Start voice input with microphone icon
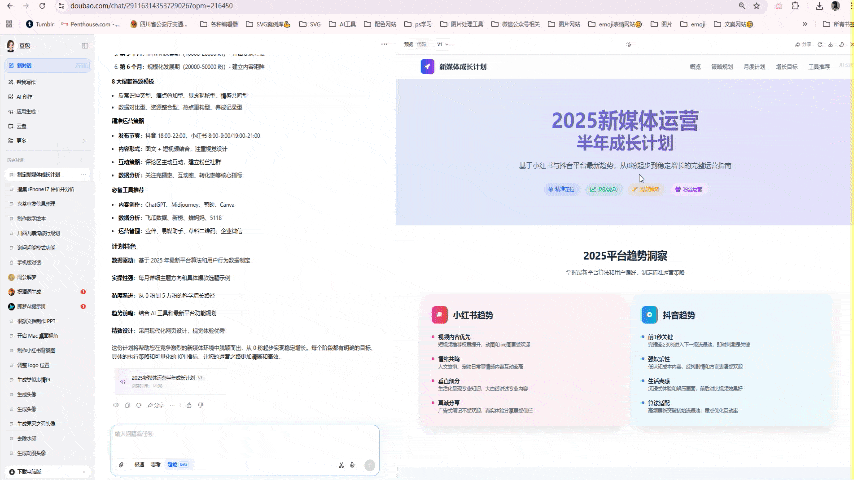Viewport: 854px width, 480px height. click(352, 465)
